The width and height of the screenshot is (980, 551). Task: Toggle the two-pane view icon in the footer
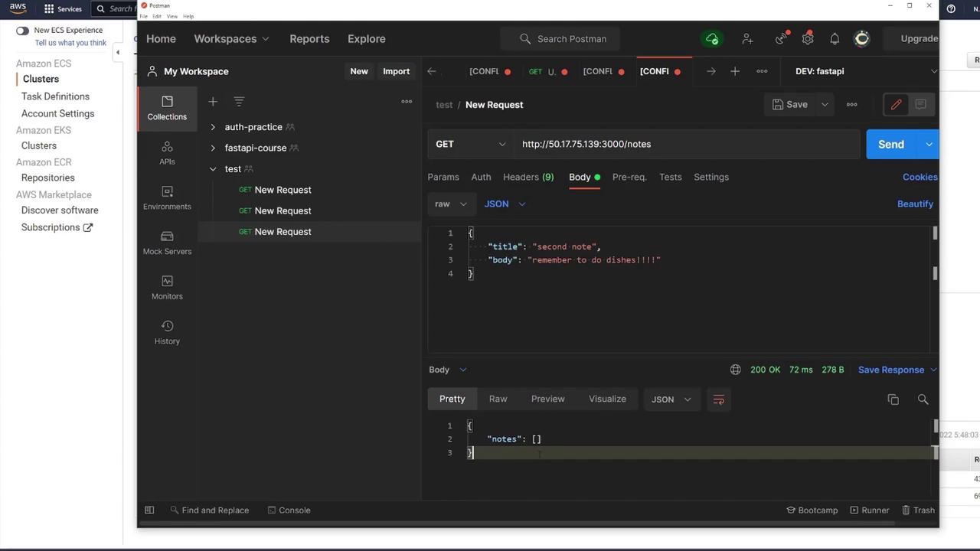149,510
